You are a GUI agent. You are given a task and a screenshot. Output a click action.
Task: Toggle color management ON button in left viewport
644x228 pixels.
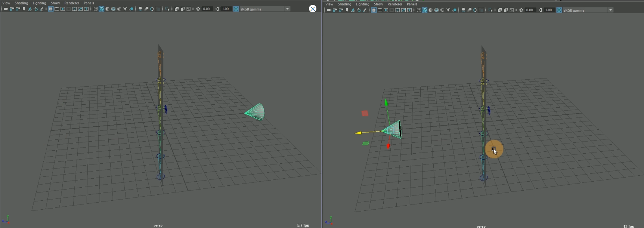[x=236, y=9]
